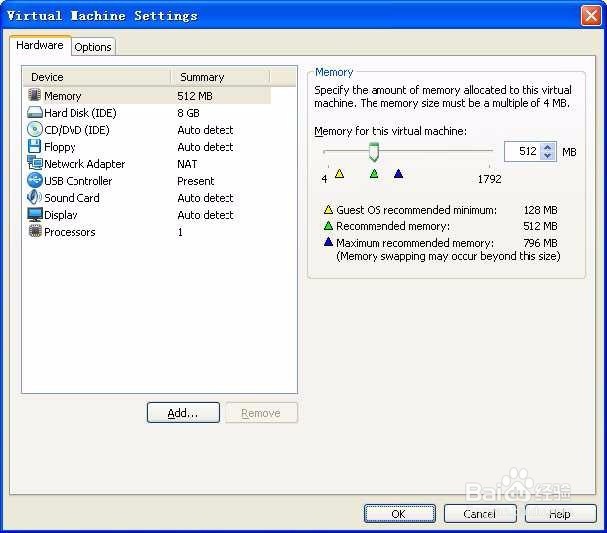Click the Hard Disk drive icon
Image resolution: width=607 pixels, height=533 pixels.
(x=34, y=113)
